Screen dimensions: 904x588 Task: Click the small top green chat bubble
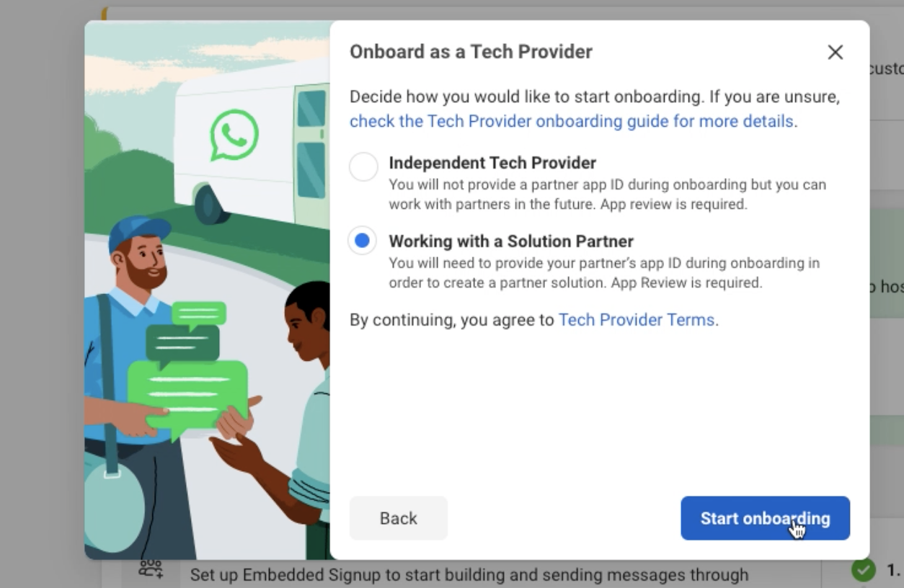(199, 314)
